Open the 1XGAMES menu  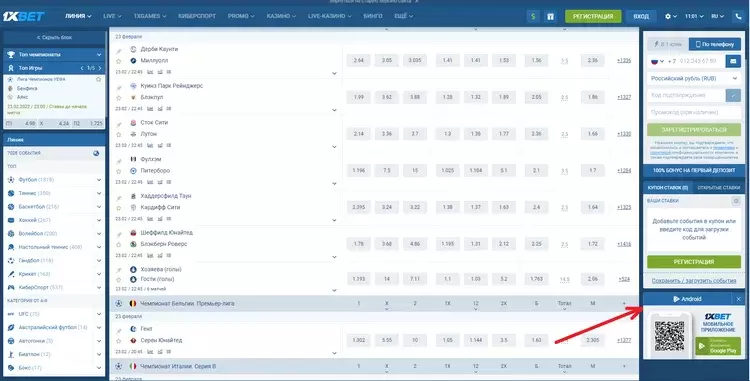[x=150, y=16]
